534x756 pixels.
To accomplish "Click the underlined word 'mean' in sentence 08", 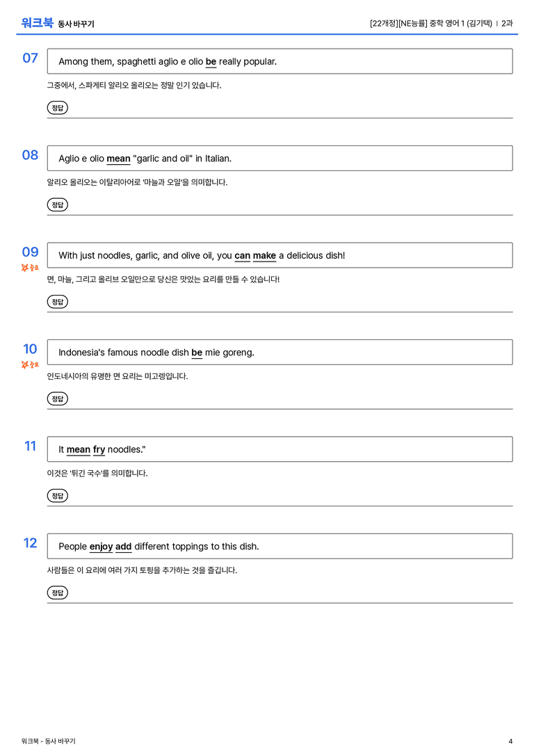I will coord(119,159).
